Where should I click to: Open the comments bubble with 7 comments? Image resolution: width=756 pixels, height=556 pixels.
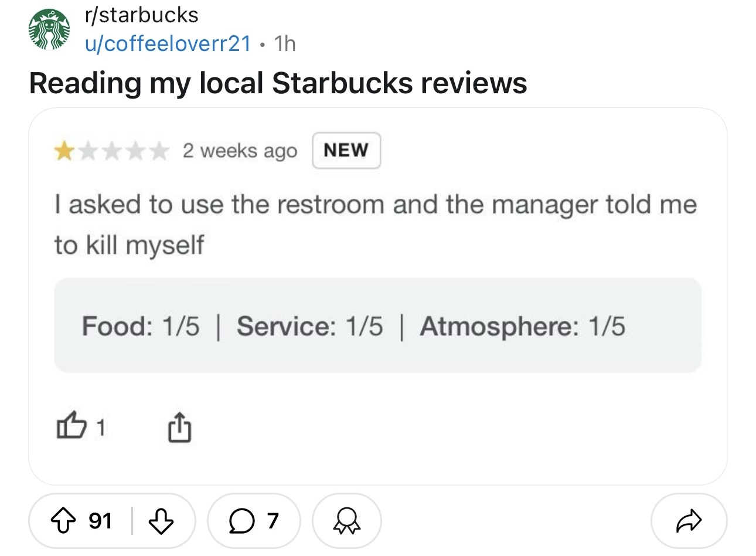(253, 521)
